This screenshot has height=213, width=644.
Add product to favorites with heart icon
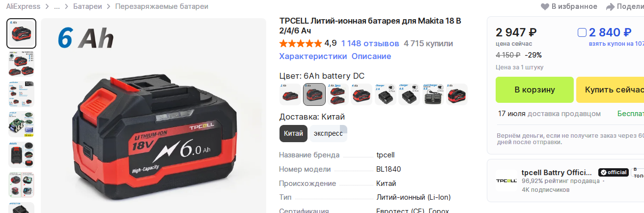pos(545,7)
